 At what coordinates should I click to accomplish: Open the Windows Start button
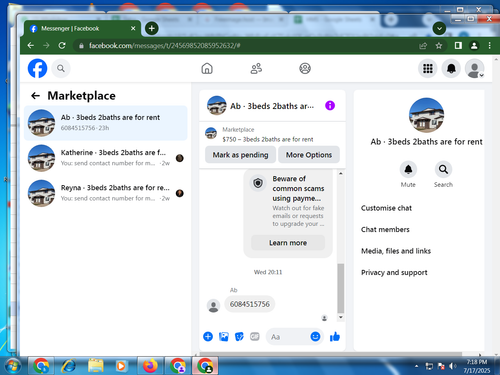point(12,366)
